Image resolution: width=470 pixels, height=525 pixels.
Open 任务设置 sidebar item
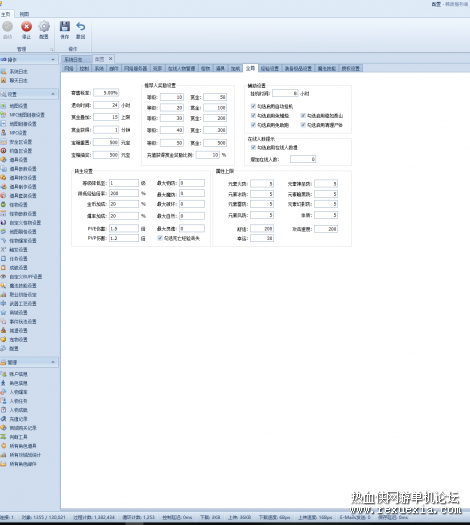18,258
